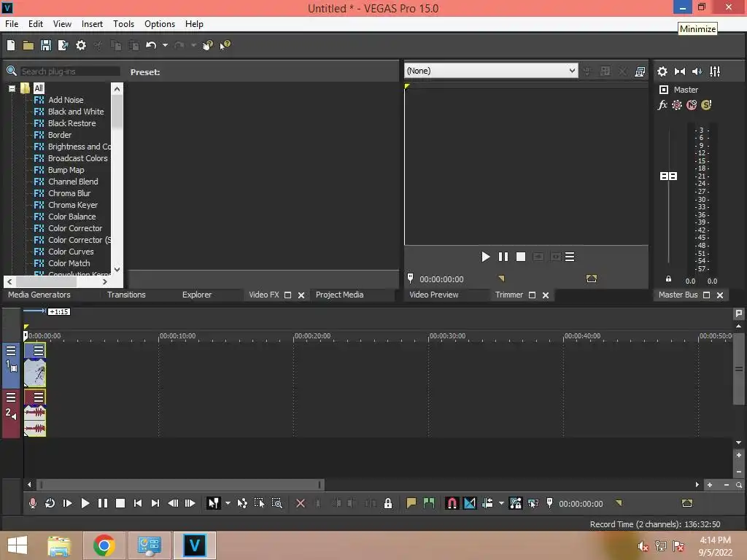Viewport: 747px width, 560px height.
Task: Select the Add Noise effect
Action: (66, 100)
